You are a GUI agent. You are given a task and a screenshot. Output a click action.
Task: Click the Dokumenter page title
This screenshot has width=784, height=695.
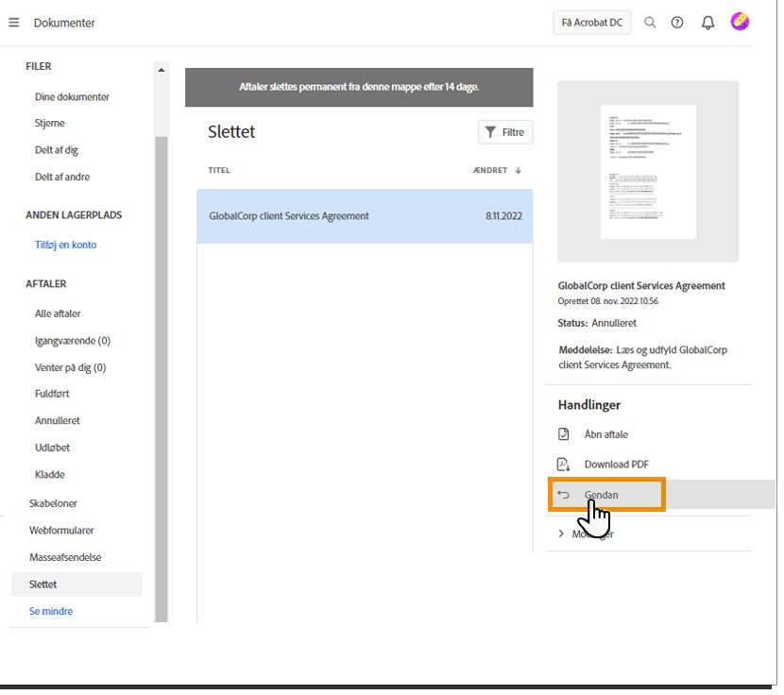point(64,23)
